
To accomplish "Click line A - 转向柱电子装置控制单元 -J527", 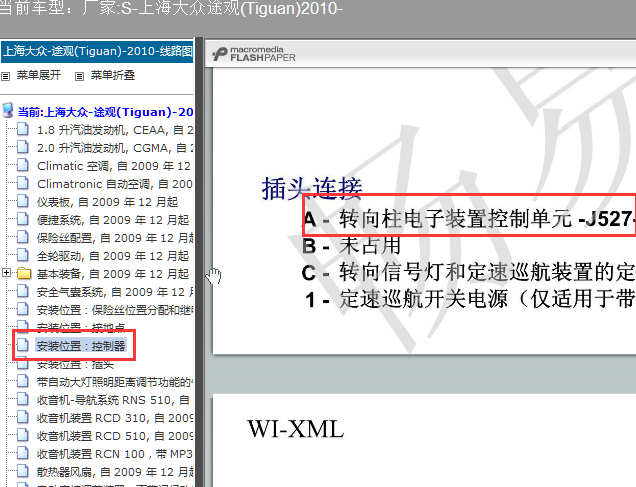I will pyautogui.click(x=469, y=219).
